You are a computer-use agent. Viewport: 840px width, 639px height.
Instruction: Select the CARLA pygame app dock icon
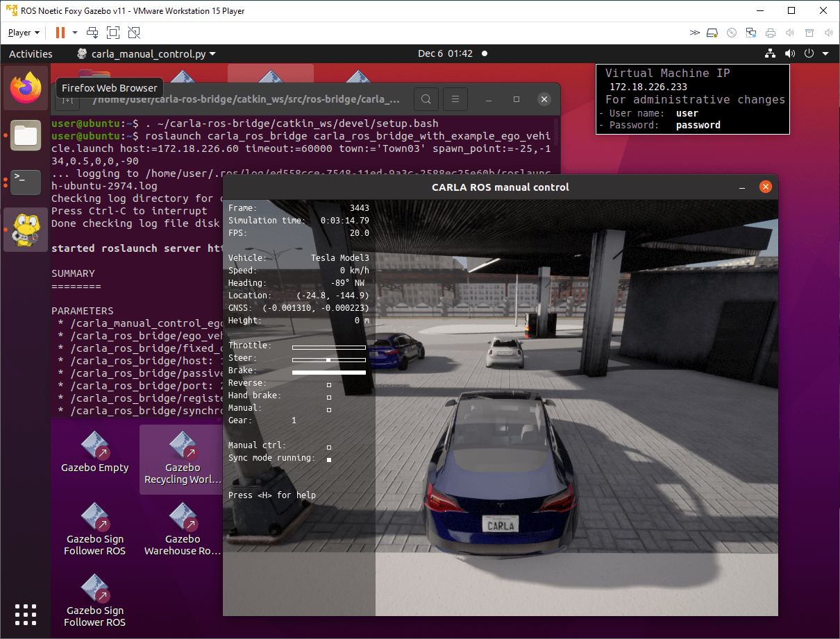pos(26,230)
